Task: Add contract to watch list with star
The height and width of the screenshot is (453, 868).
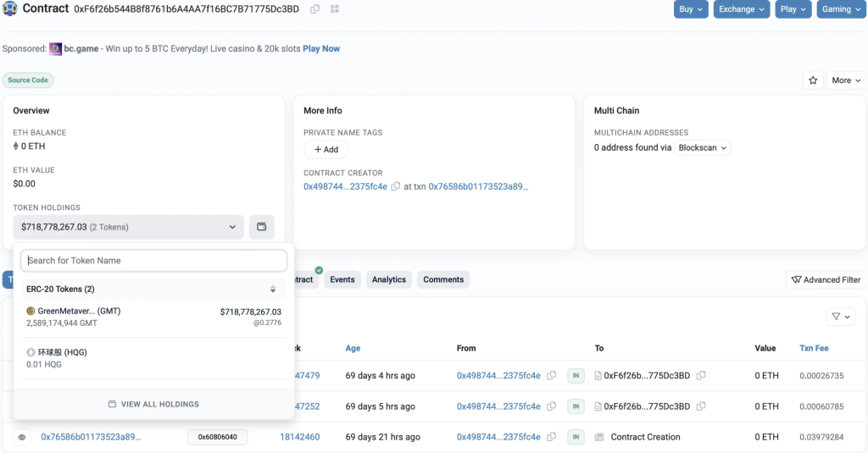Action: click(x=813, y=80)
